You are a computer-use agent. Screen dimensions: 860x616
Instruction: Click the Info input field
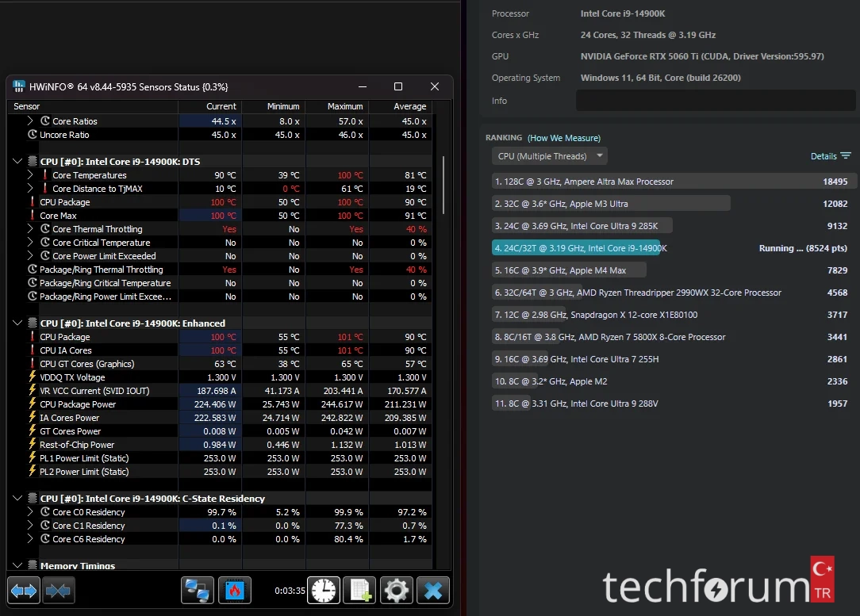pyautogui.click(x=716, y=101)
